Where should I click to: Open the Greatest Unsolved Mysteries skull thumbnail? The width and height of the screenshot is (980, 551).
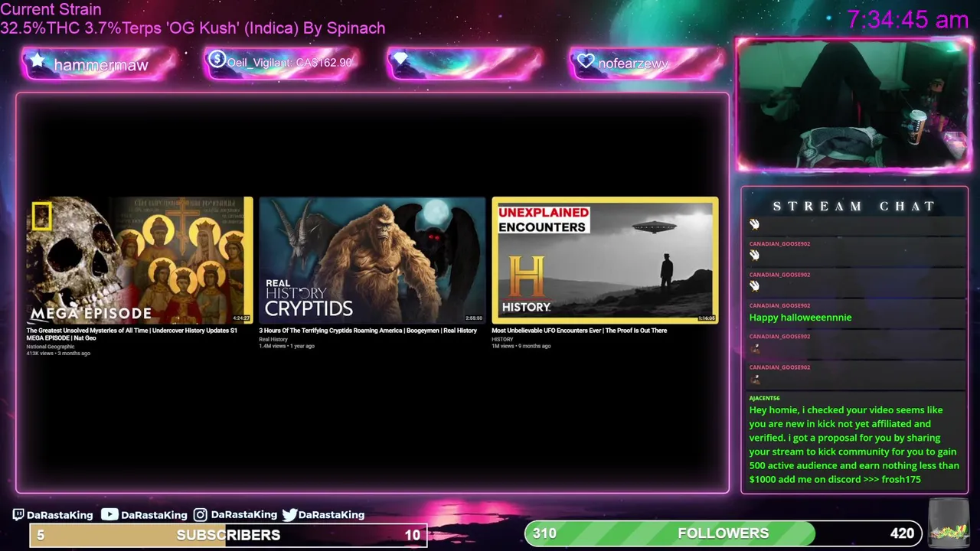[139, 260]
